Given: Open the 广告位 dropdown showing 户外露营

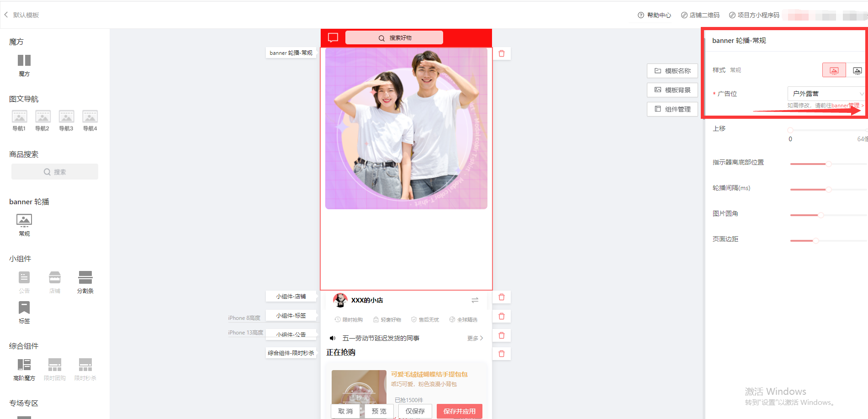Looking at the screenshot, I should click(x=826, y=94).
